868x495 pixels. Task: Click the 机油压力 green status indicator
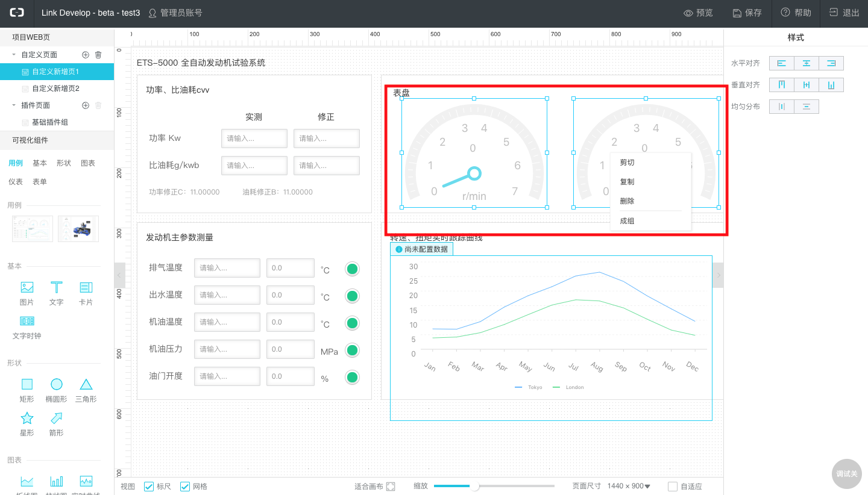point(353,350)
